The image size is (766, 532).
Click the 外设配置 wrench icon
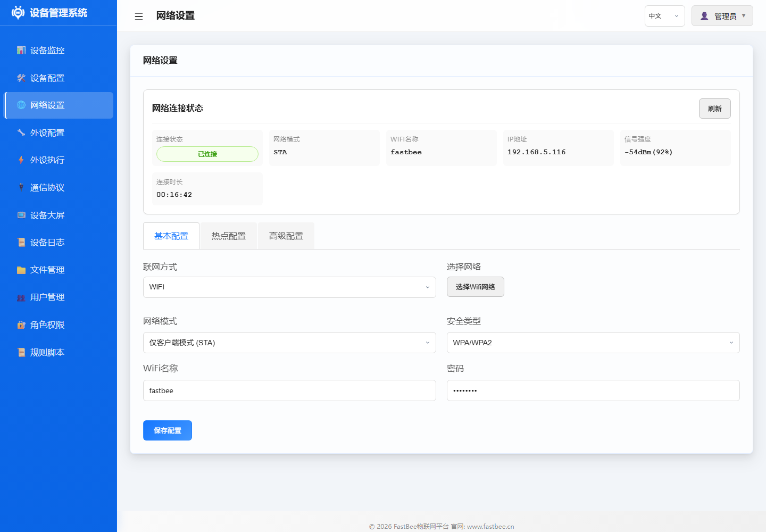(x=21, y=132)
